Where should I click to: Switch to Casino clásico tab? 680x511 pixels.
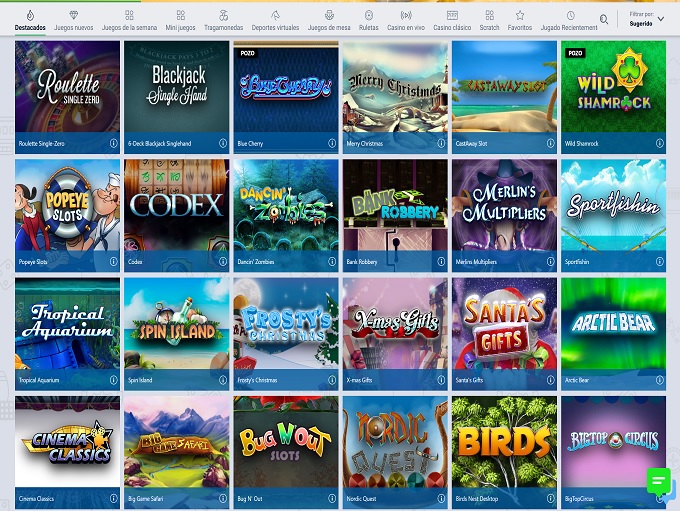(452, 21)
